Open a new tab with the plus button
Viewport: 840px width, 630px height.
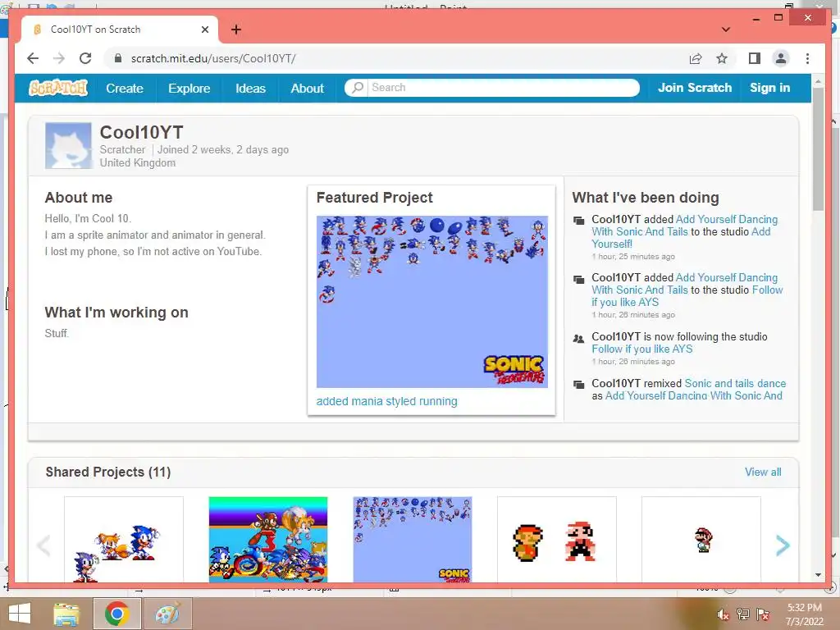pos(236,30)
